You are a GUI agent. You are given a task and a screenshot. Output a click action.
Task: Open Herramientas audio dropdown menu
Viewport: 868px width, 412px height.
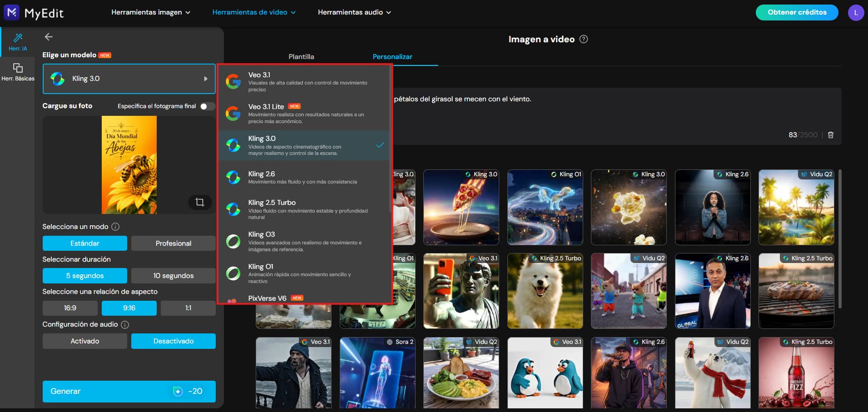pyautogui.click(x=354, y=12)
